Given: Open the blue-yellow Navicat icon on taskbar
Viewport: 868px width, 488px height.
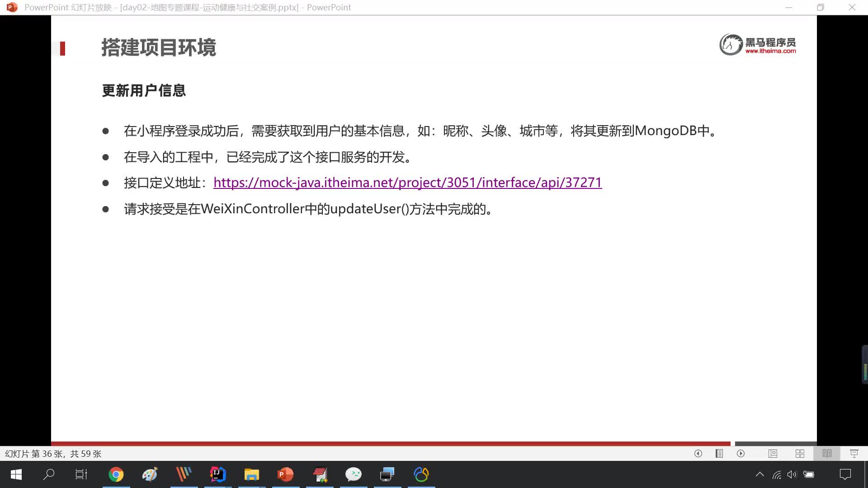Looking at the screenshot, I should click(421, 474).
